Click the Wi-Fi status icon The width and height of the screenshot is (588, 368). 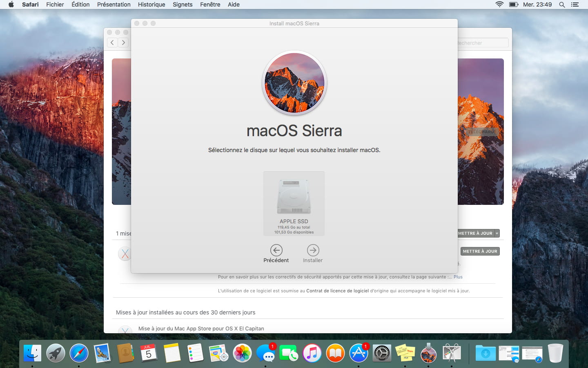pos(499,4)
